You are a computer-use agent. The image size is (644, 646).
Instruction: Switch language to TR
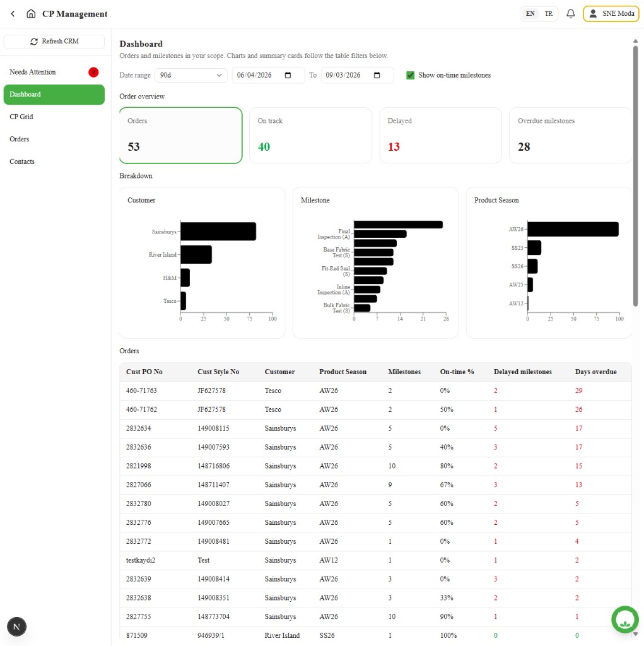pyautogui.click(x=548, y=14)
